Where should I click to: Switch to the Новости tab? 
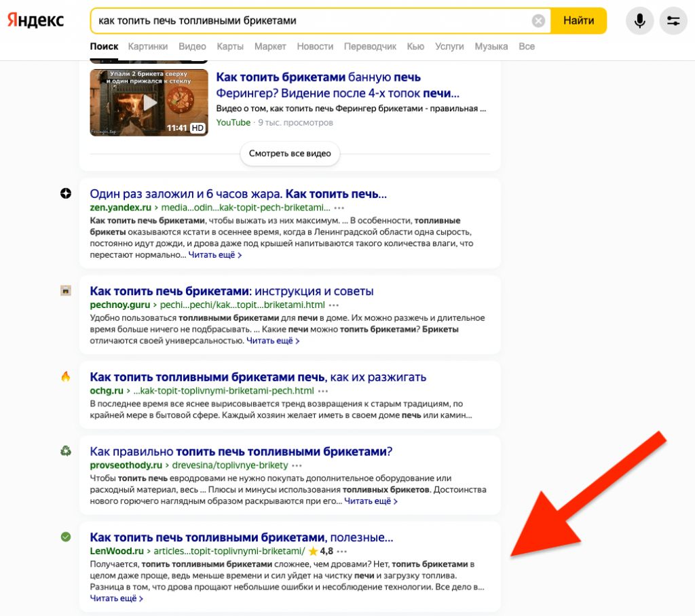tap(315, 47)
